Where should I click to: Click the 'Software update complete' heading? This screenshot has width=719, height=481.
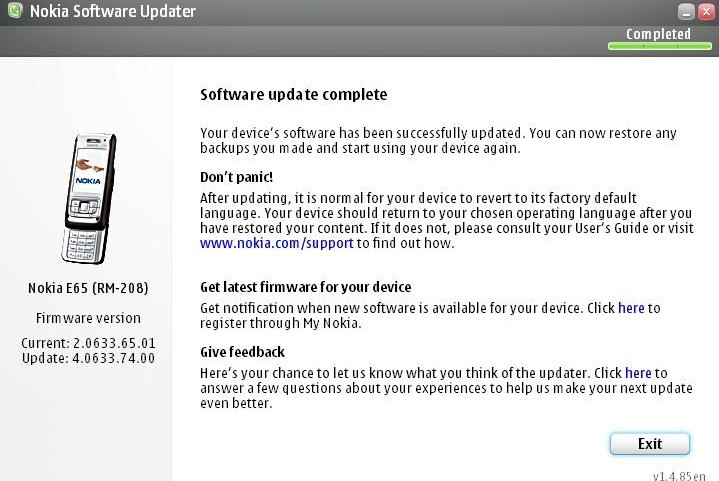293,95
